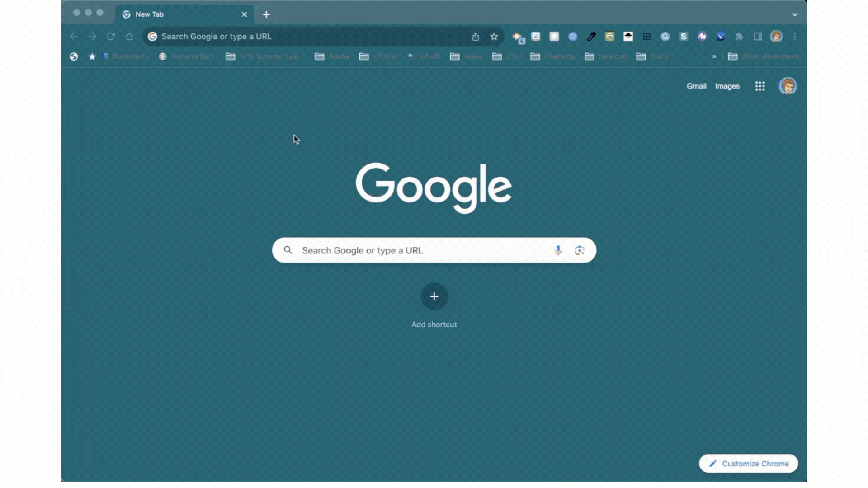Image resolution: width=868 pixels, height=488 pixels.
Task: Open the purple M extension icon
Action: [702, 37]
